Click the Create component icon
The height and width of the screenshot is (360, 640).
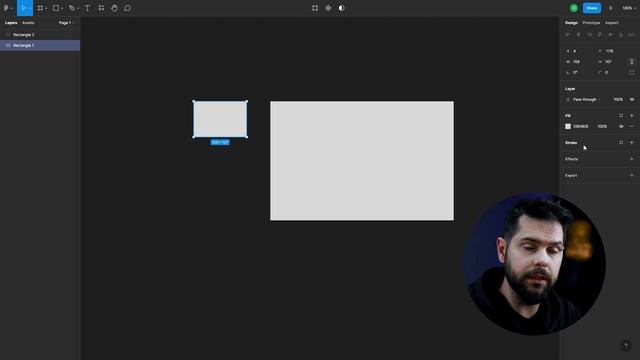328,8
